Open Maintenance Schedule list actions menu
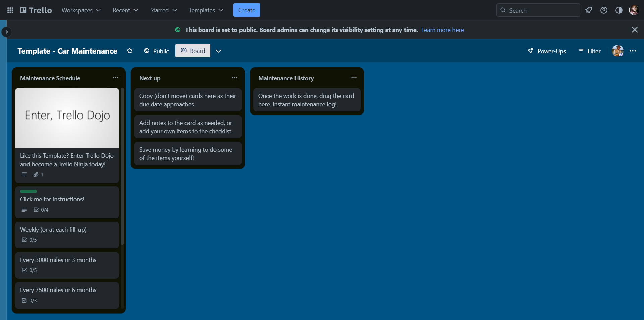Image resolution: width=644 pixels, height=320 pixels. [116, 78]
